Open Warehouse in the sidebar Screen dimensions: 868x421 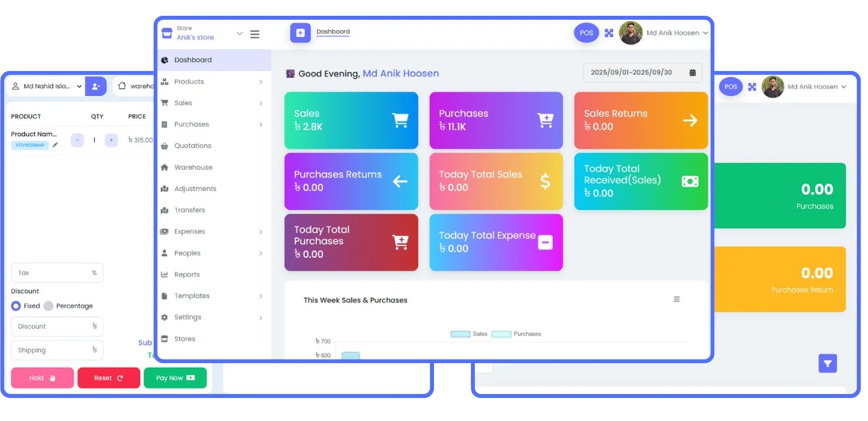(193, 168)
